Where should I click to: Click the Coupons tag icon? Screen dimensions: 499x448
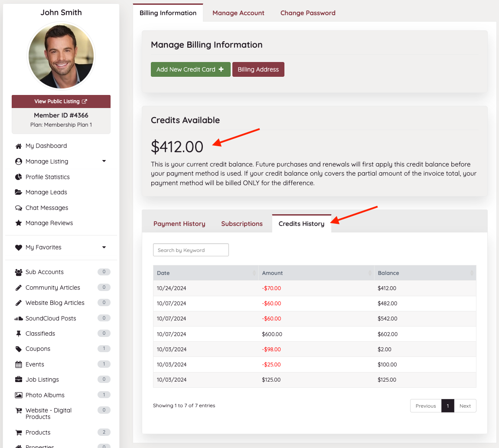click(x=19, y=349)
